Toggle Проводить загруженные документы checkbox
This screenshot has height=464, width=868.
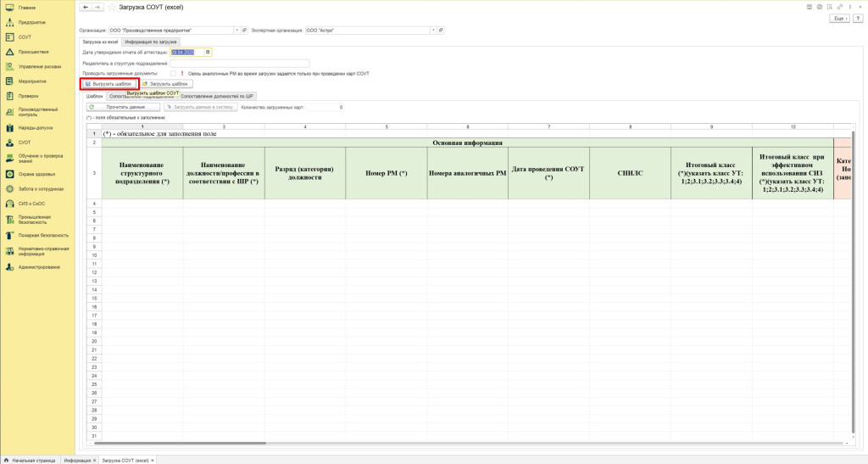coord(173,73)
